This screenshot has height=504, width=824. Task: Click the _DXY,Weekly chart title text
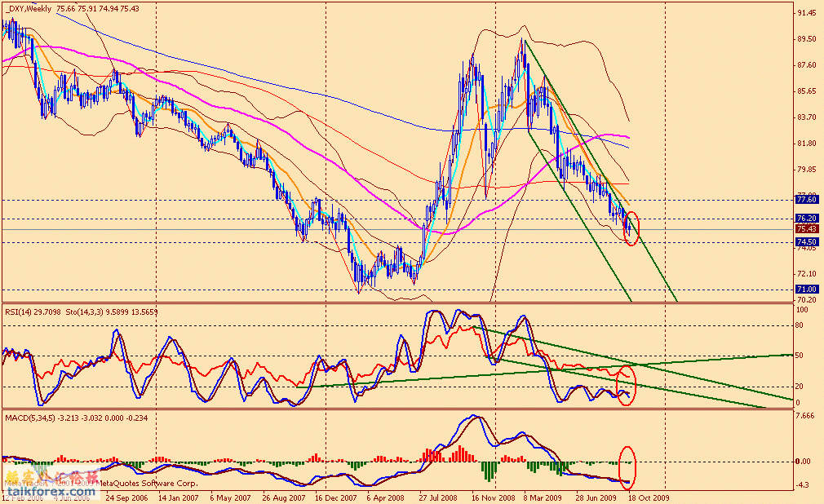point(28,8)
